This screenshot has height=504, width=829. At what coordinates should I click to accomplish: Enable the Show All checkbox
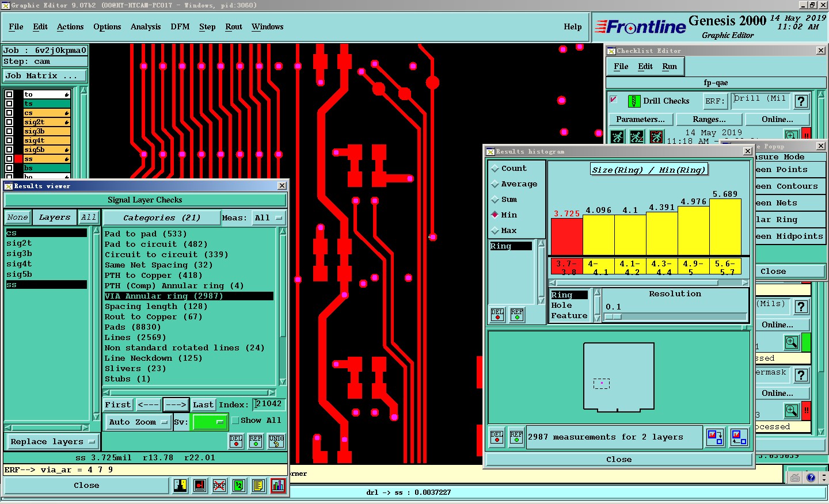pyautogui.click(x=235, y=421)
